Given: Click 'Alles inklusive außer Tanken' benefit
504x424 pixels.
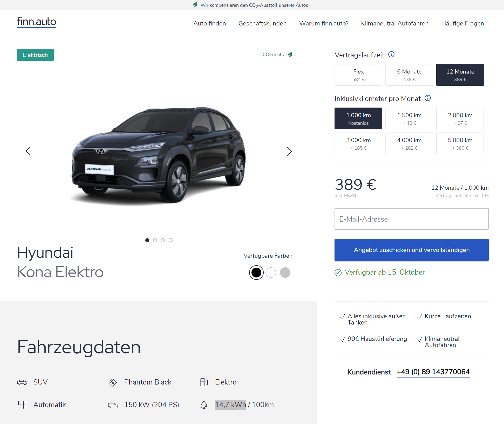Looking at the screenshot, I should (376, 319).
